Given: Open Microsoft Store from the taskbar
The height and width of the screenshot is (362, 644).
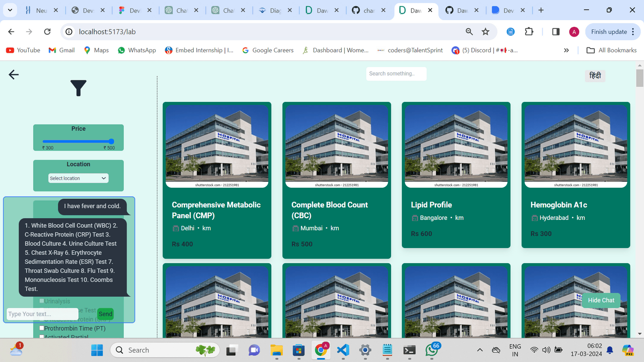Looking at the screenshot, I should pyautogui.click(x=299, y=350).
